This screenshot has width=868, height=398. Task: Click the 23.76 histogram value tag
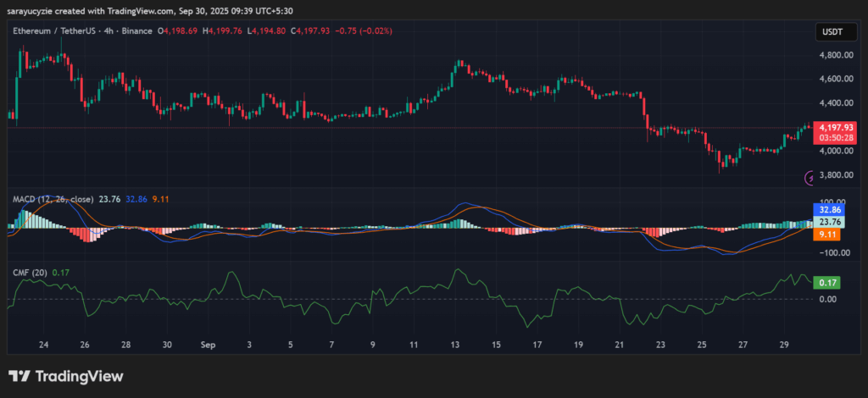pyautogui.click(x=826, y=222)
